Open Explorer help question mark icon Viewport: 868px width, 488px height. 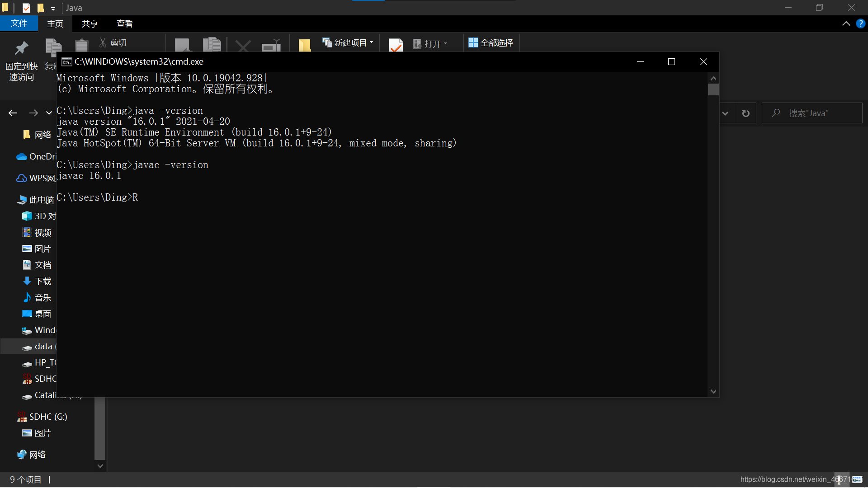pyautogui.click(x=860, y=23)
